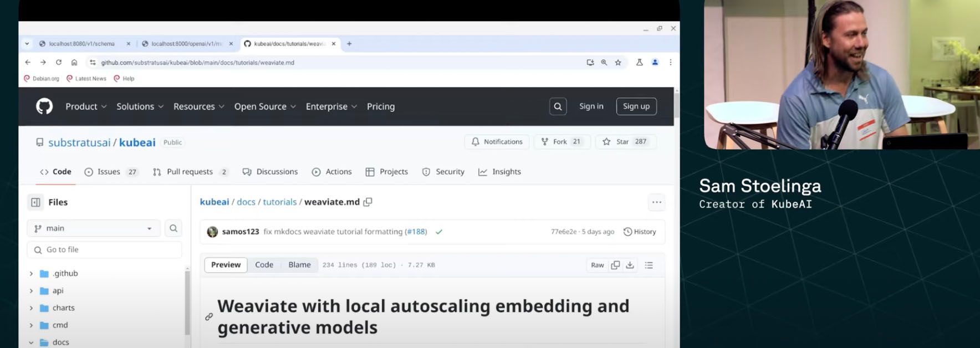980x348 pixels.
Task: Expand Solutions menu
Action: tap(140, 106)
